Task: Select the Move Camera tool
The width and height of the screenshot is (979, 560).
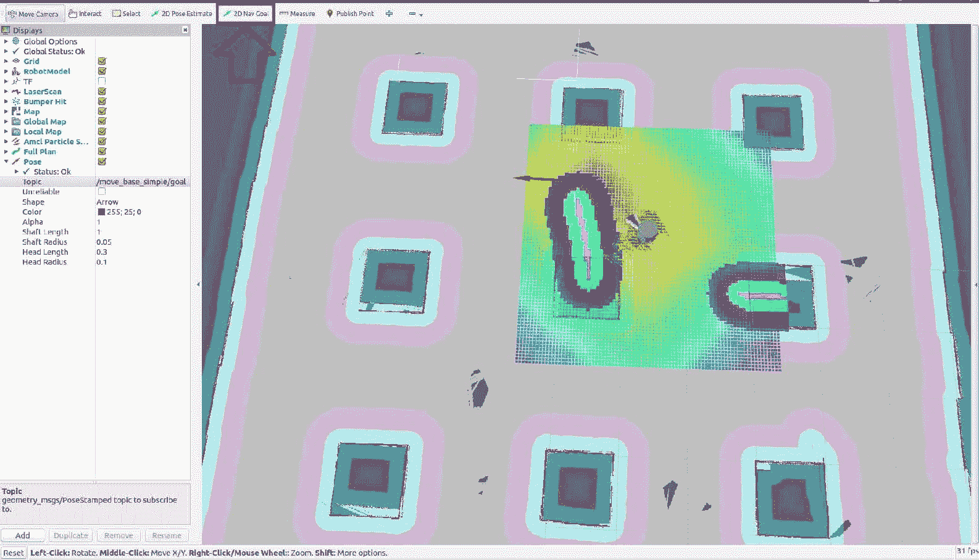Action: [x=33, y=14]
